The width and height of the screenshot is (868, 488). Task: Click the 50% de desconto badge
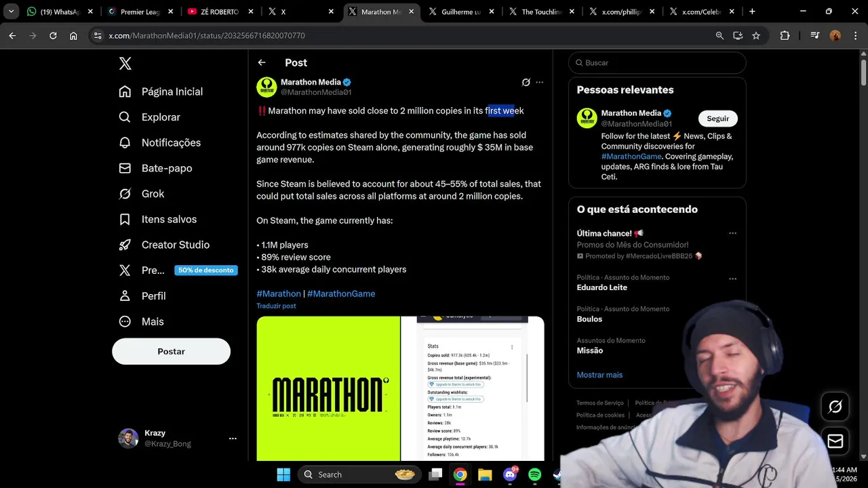coord(206,270)
